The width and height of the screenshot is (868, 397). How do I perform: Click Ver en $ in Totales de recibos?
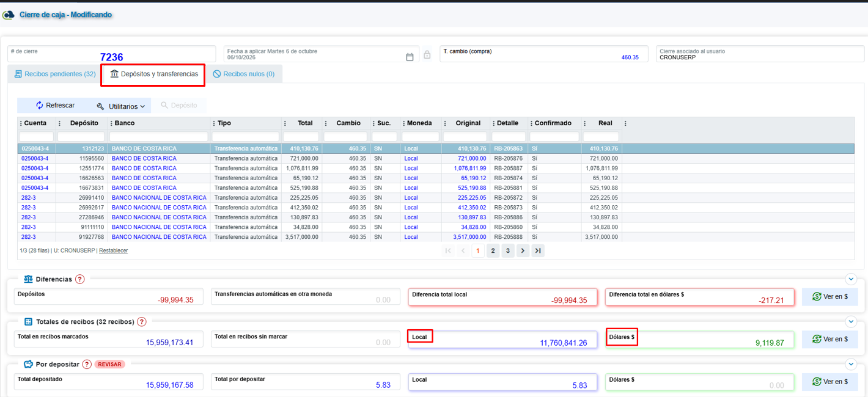(x=830, y=340)
